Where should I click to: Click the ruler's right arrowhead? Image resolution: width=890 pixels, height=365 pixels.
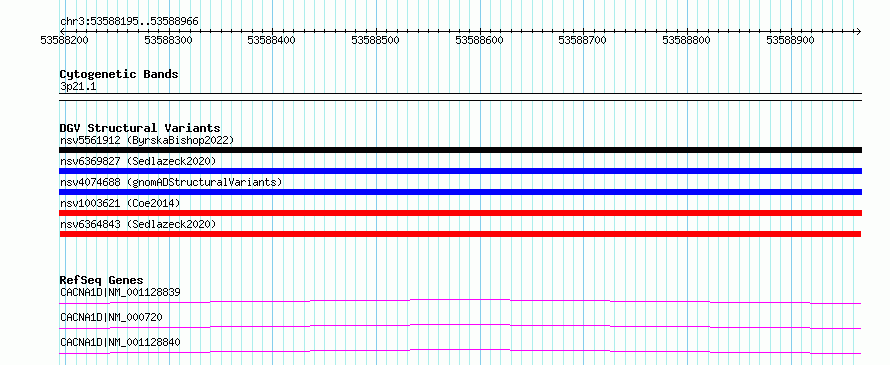[x=858, y=31]
